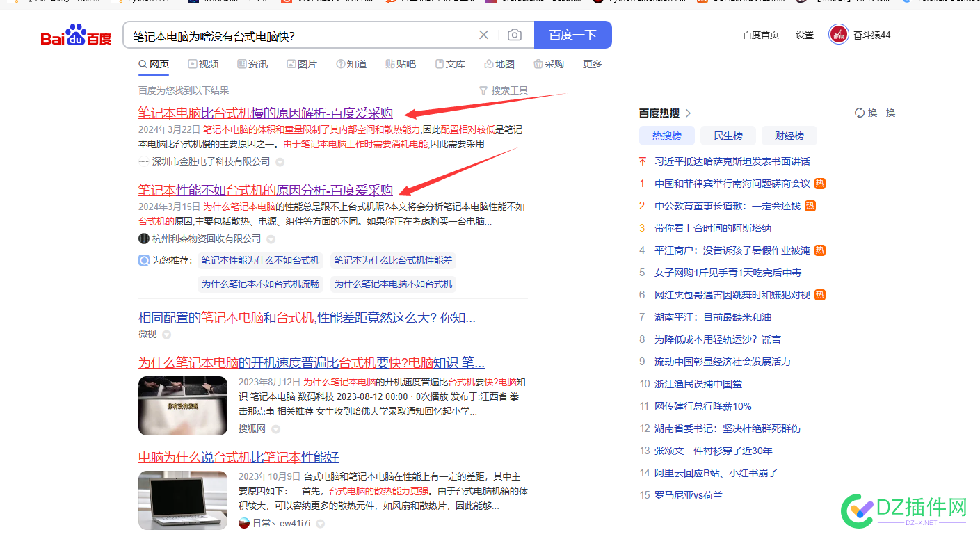Image resolution: width=980 pixels, height=539 pixels.
Task: Open 搜索工具 filter
Action: coord(504,90)
